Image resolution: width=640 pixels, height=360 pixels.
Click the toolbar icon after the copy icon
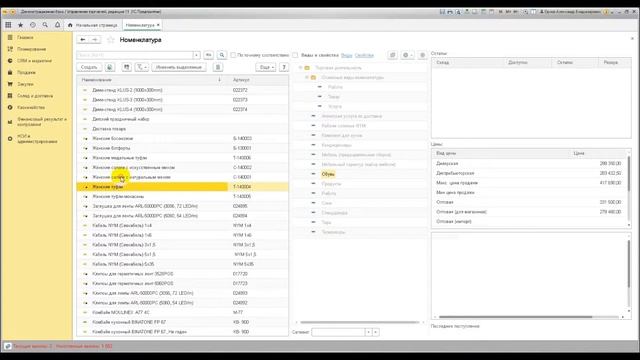(x=127, y=67)
